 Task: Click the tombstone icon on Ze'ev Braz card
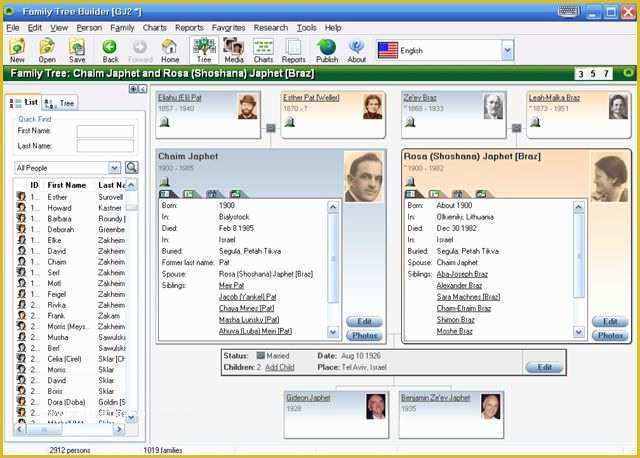410,121
